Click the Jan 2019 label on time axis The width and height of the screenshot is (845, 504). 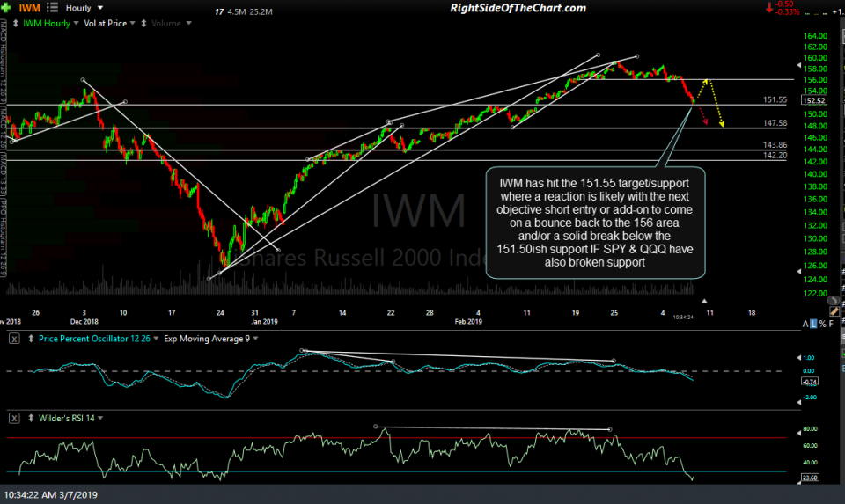click(x=264, y=321)
